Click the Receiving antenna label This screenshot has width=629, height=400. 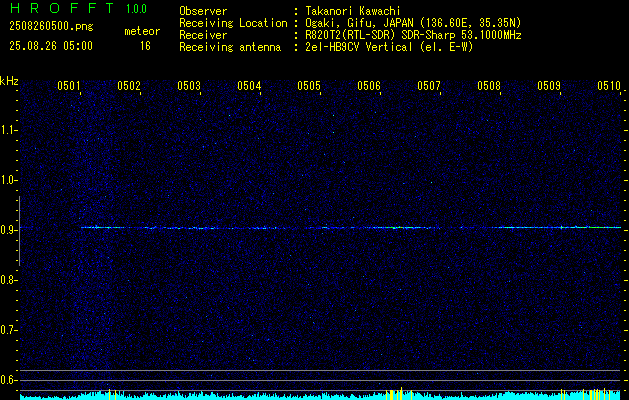(x=230, y=47)
